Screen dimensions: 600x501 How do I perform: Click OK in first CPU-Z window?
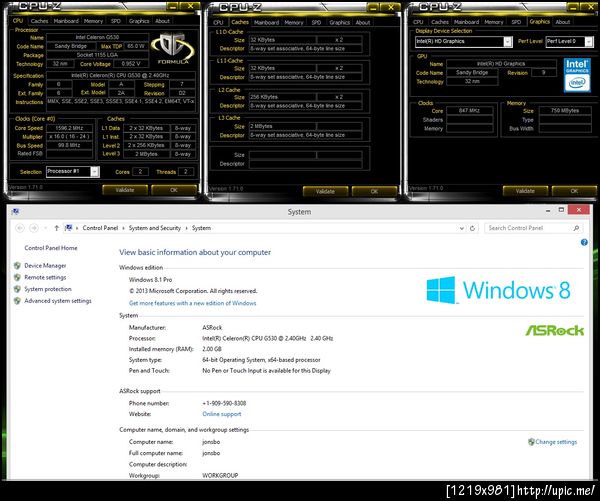coord(174,190)
